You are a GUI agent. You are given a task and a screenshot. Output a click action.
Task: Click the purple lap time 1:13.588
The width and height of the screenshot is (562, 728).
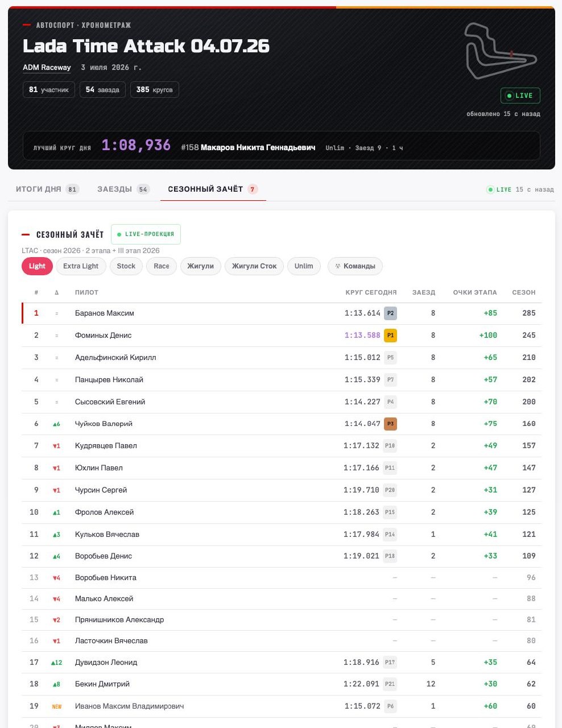[362, 336]
